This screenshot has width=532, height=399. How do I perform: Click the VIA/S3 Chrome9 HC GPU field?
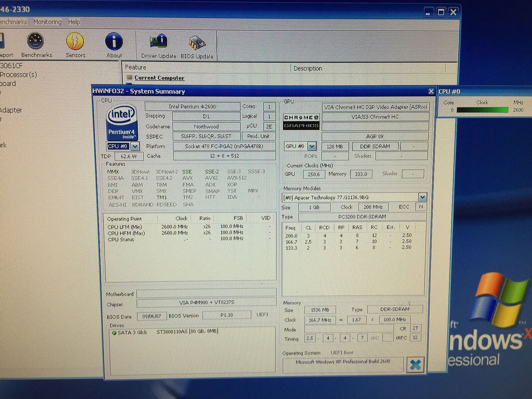pos(375,117)
